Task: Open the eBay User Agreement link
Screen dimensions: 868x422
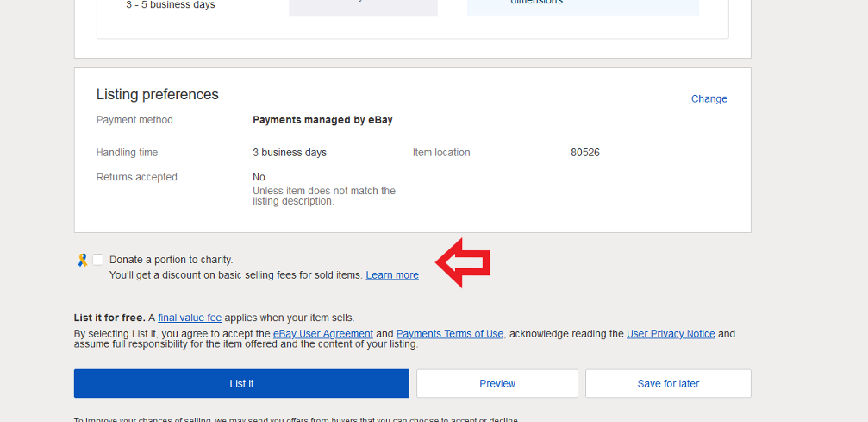Action: click(323, 334)
